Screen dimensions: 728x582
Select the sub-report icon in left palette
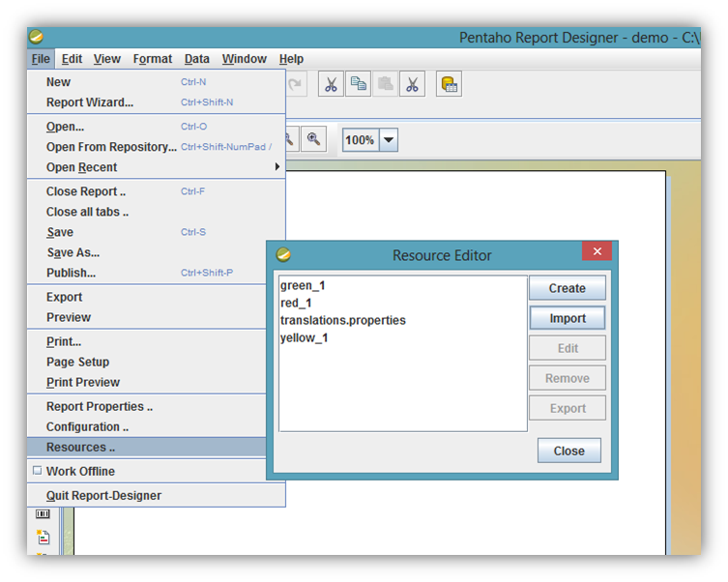pos(43,537)
